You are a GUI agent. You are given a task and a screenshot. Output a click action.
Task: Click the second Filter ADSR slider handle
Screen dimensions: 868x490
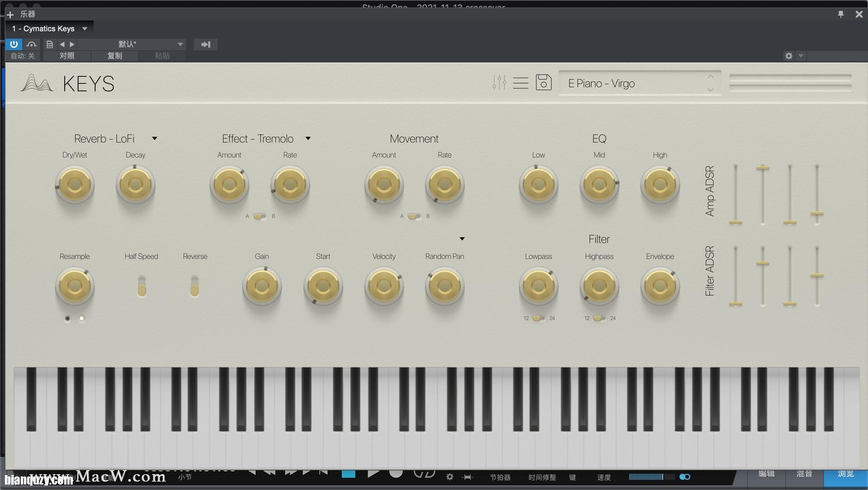(x=763, y=263)
